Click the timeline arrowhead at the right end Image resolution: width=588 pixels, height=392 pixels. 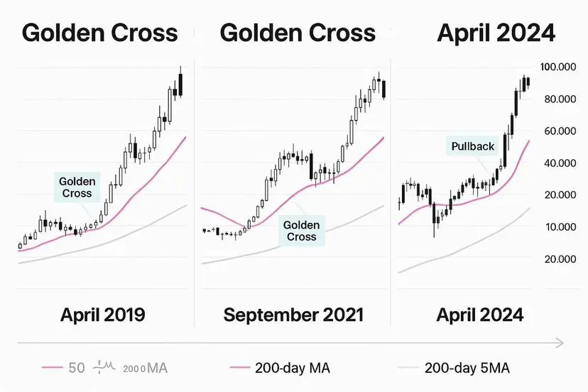[x=561, y=344]
